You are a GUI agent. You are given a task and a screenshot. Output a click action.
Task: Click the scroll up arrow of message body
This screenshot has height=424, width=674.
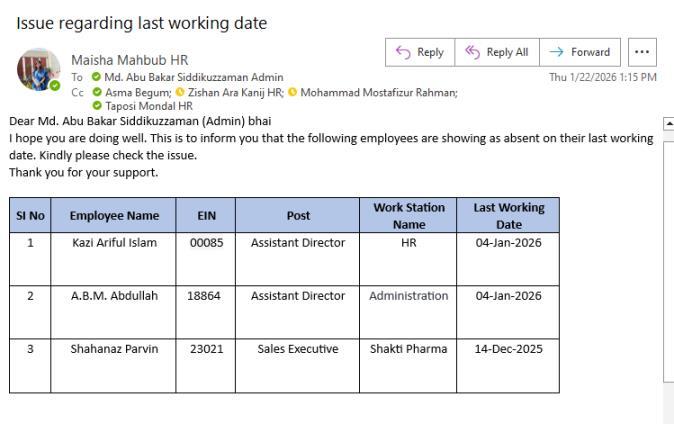click(x=668, y=123)
